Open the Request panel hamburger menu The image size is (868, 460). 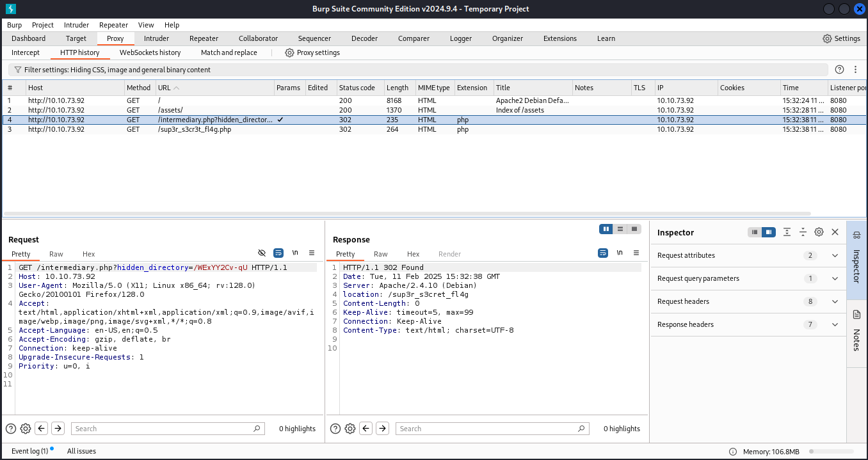pyautogui.click(x=312, y=253)
